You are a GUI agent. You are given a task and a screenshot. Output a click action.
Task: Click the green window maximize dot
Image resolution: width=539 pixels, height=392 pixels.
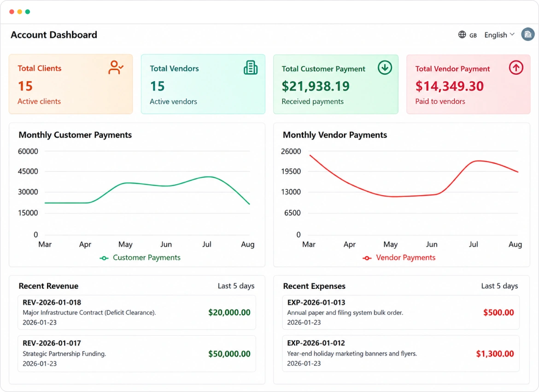[x=28, y=12]
